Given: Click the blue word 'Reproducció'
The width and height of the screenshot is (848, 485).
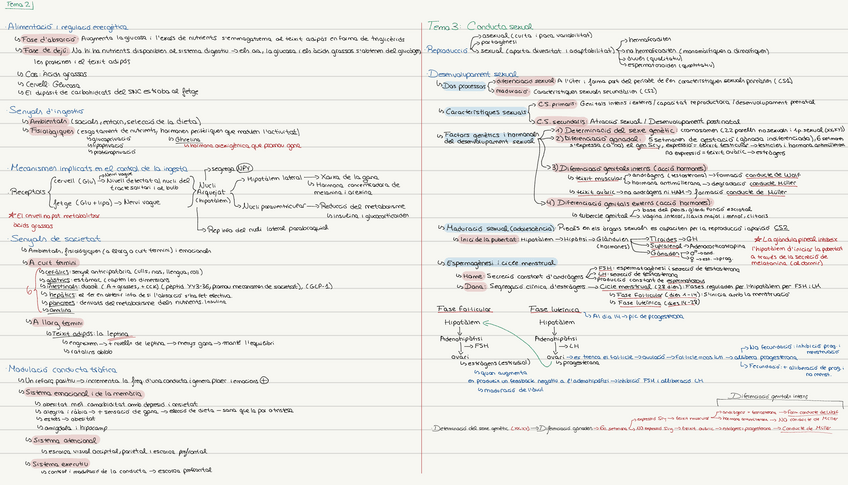Looking at the screenshot, I should [447, 50].
